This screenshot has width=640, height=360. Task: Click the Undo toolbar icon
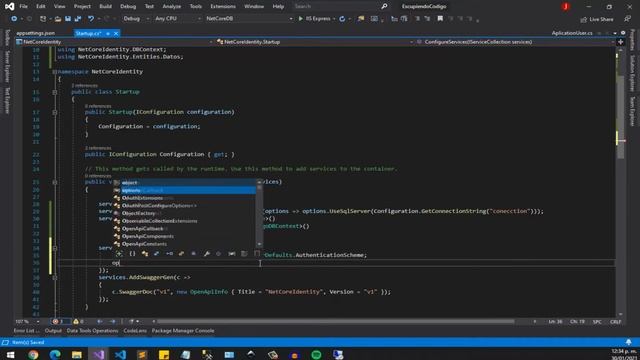[x=91, y=19]
